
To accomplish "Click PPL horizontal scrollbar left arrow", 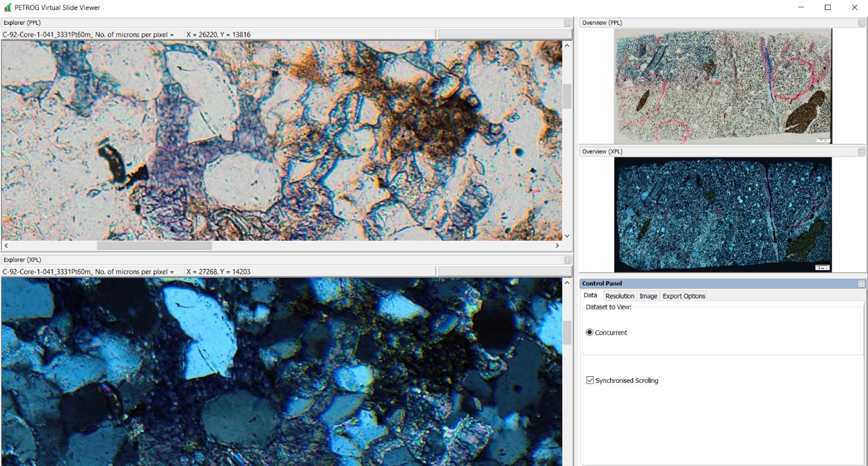I will pos(6,245).
